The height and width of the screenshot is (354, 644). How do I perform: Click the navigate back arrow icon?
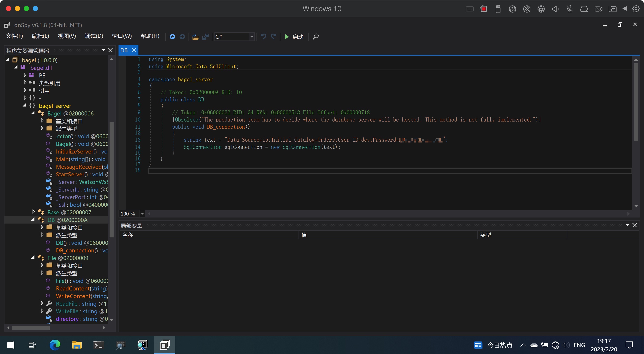click(x=172, y=37)
